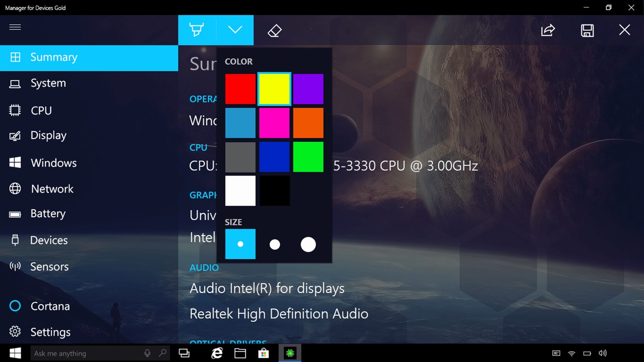
Task: Open the Network section
Action: coord(52,189)
